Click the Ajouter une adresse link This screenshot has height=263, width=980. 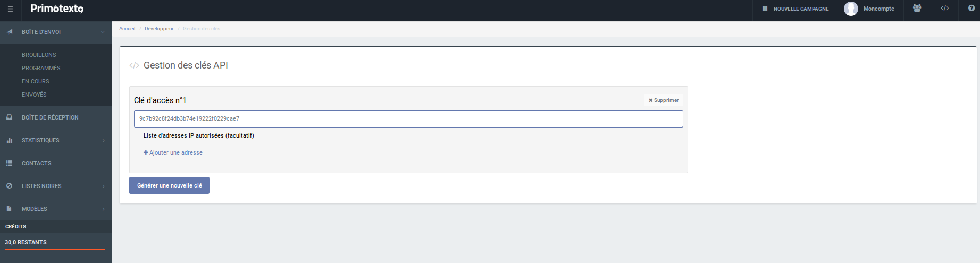[173, 152]
